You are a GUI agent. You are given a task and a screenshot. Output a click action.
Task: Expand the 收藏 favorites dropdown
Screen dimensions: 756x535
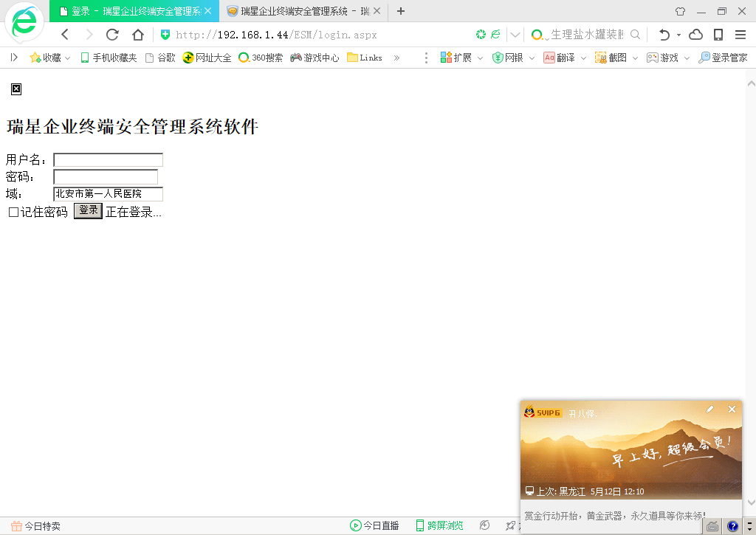click(68, 58)
